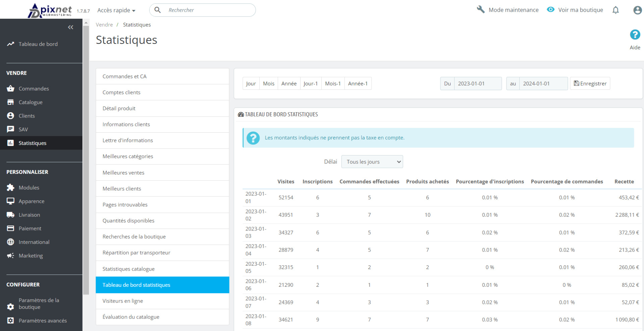The image size is (644, 331).
Task: Open Quantités disponibles statistics
Action: tap(162, 221)
